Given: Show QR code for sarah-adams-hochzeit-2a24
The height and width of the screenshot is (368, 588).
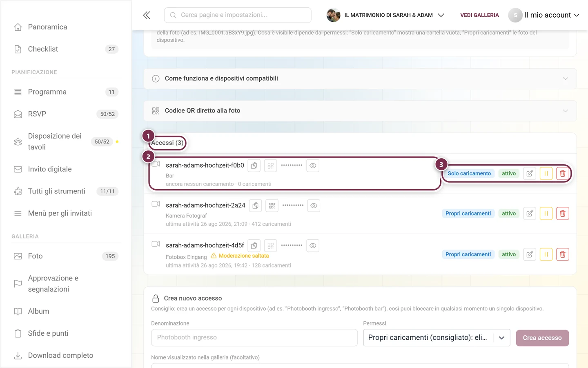Looking at the screenshot, I should [272, 206].
